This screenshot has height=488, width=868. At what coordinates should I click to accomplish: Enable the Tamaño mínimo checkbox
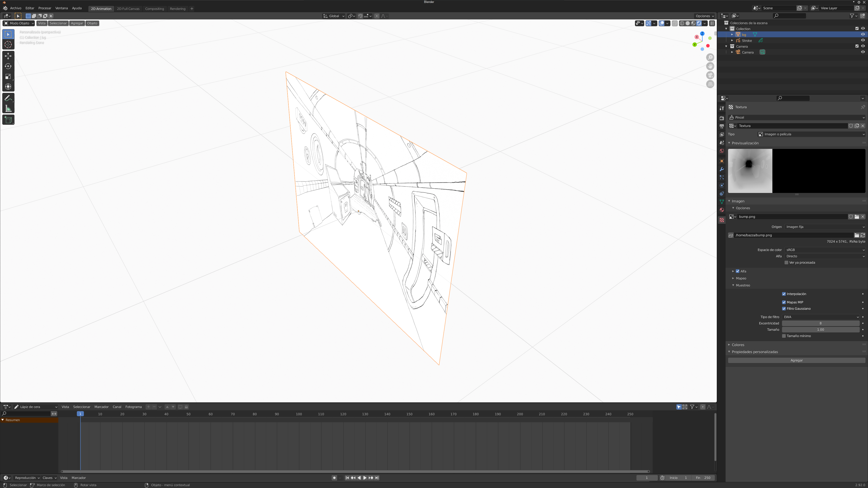(784, 336)
